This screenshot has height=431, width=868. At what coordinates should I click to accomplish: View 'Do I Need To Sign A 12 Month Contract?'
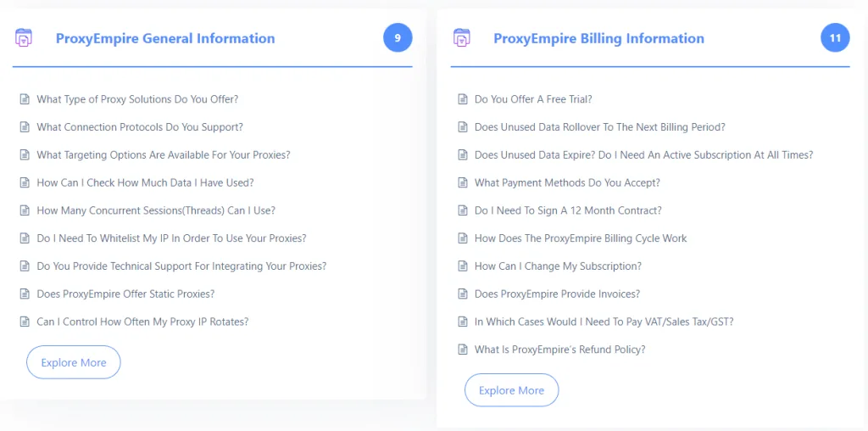click(x=568, y=210)
